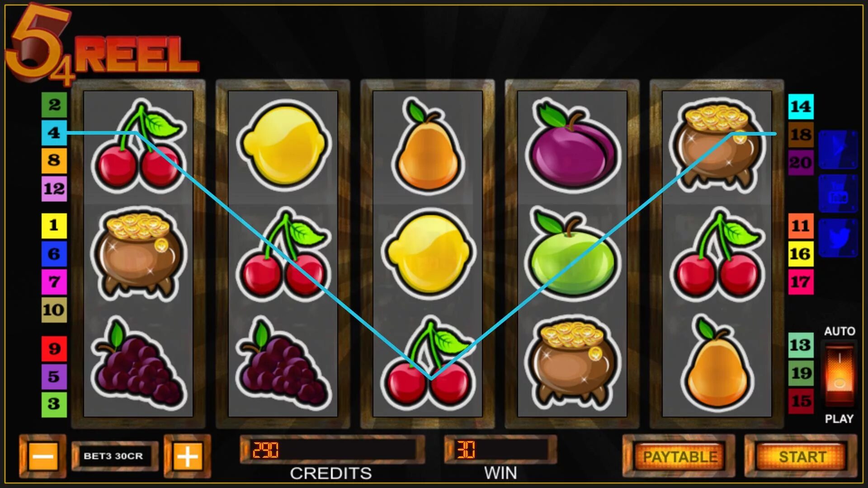Select payline 4 indicator

54,132
